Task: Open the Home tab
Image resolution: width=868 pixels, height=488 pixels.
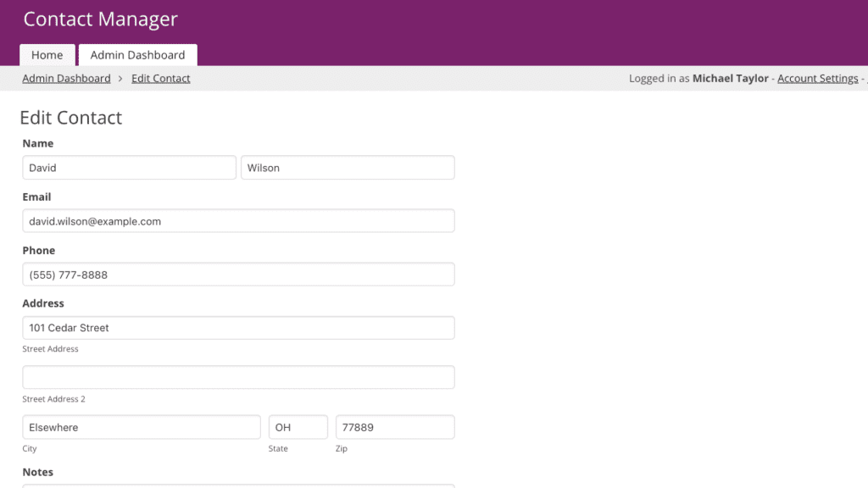Action: point(47,55)
